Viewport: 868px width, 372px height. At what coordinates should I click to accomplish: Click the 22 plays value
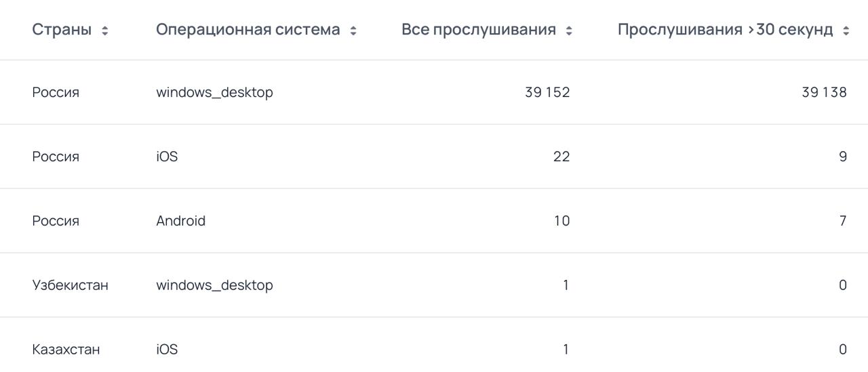561,157
